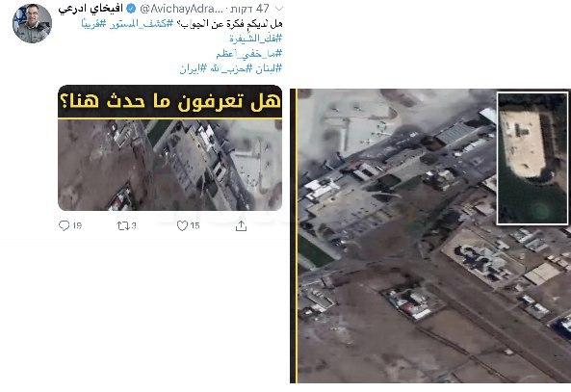Open hashtag #فك_الشيفرة
Viewport: 571px width, 392px height.
click(x=256, y=39)
